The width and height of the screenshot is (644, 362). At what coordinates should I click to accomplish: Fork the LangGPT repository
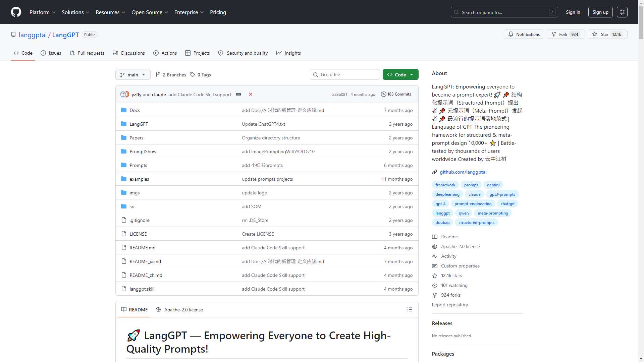pyautogui.click(x=566, y=34)
